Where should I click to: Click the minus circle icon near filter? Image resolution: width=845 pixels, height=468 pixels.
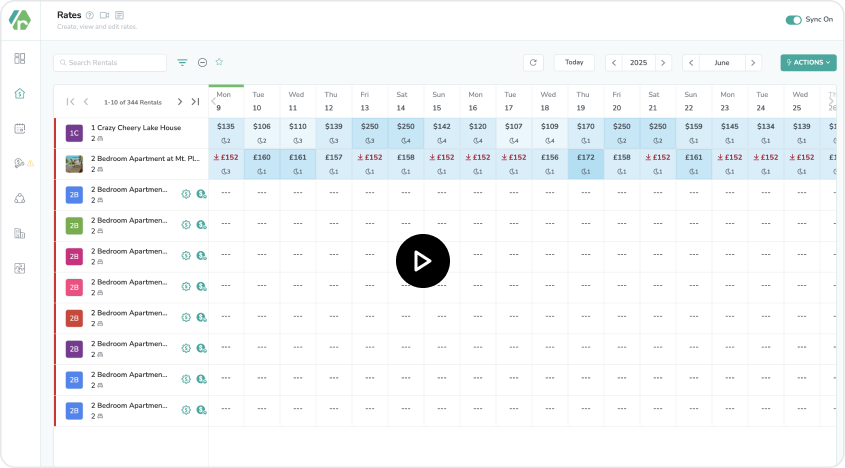point(202,62)
